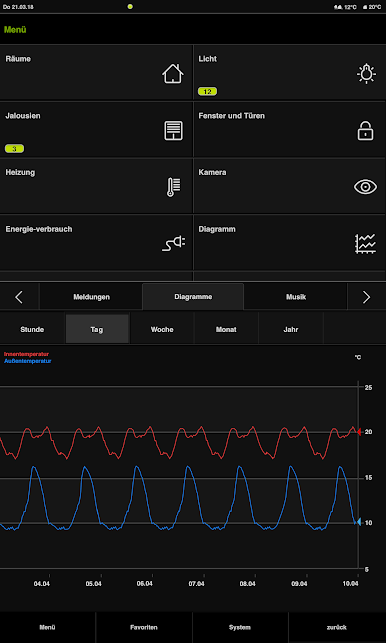Click the Außentemperatur legend label
Viewport: 386px width, 643px height.
coord(27,361)
